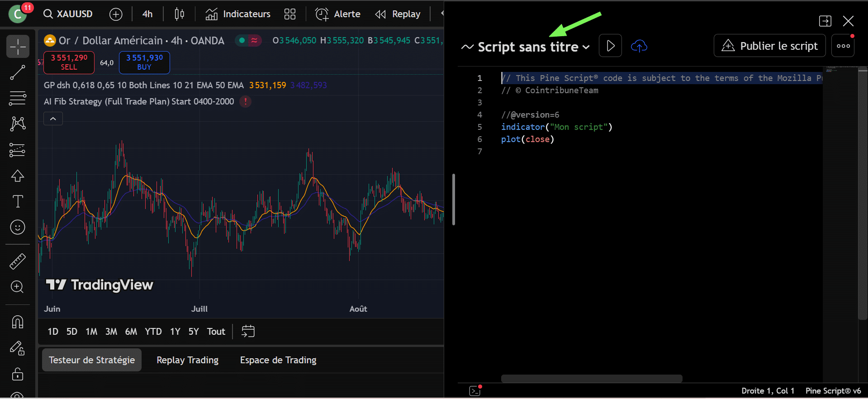868x399 pixels.
Task: Select the ruler measure tool
Action: [x=18, y=261]
